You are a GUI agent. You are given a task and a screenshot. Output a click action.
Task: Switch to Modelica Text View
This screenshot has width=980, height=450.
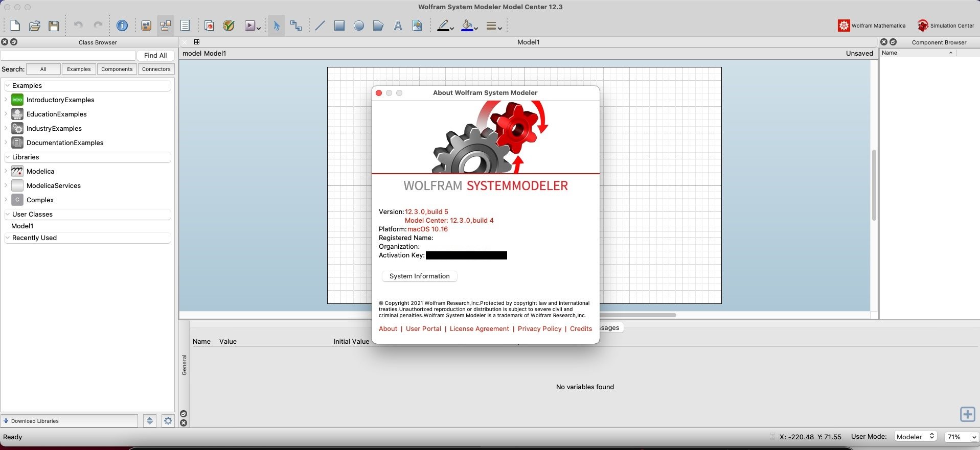pos(185,26)
